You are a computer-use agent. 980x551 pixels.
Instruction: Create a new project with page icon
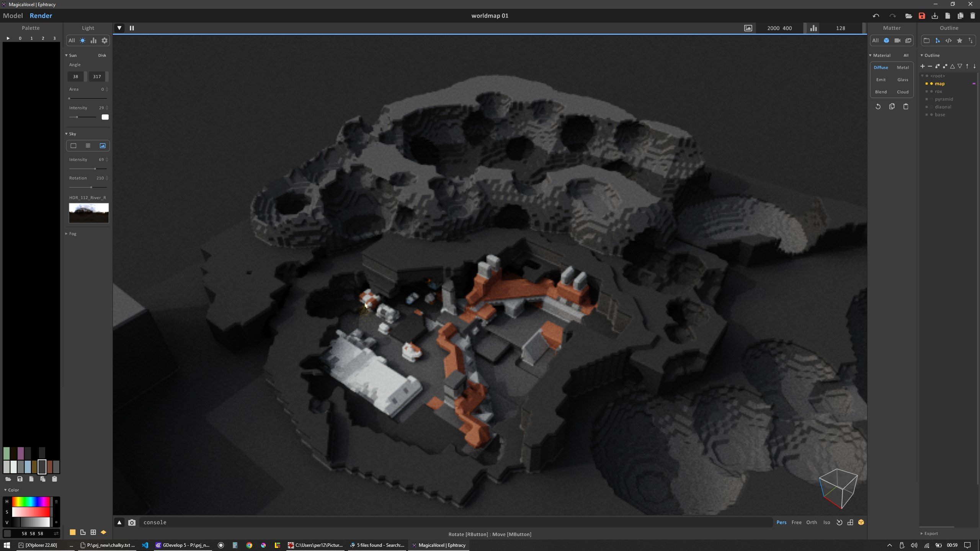(947, 16)
